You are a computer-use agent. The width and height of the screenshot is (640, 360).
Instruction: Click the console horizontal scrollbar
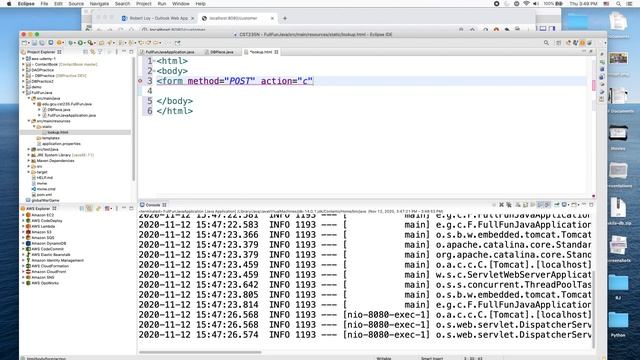[200, 352]
